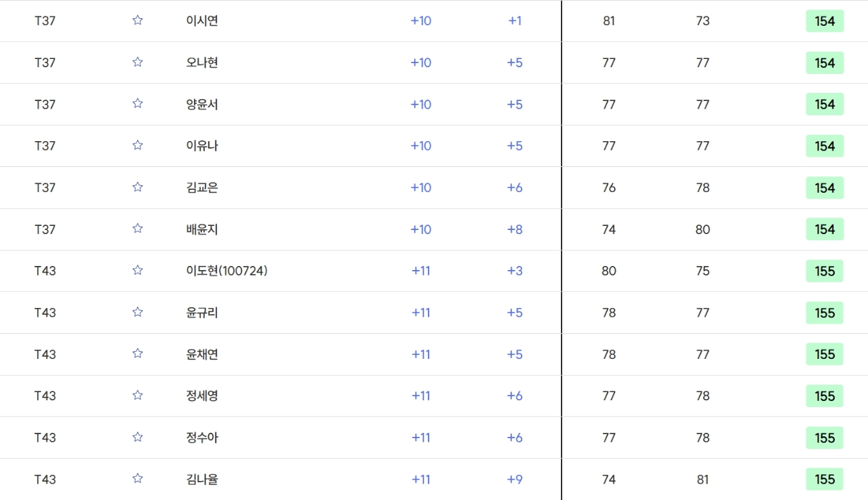The width and height of the screenshot is (868, 500).
Task: Select 이시연's green total score 154
Action: point(825,21)
